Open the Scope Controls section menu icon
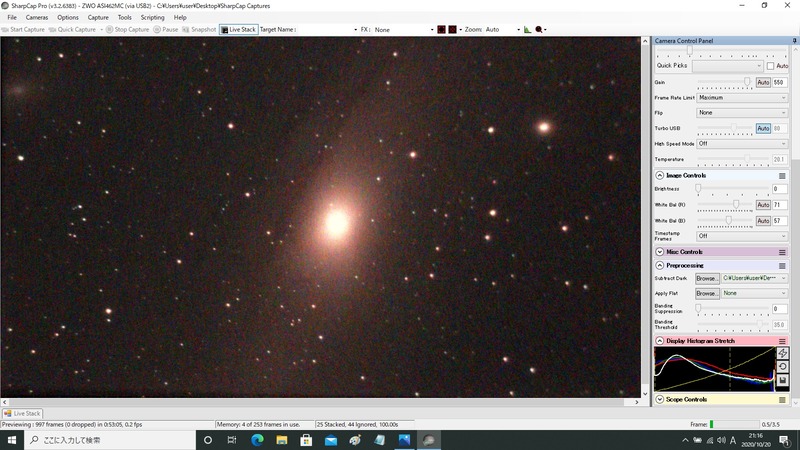 tap(782, 400)
